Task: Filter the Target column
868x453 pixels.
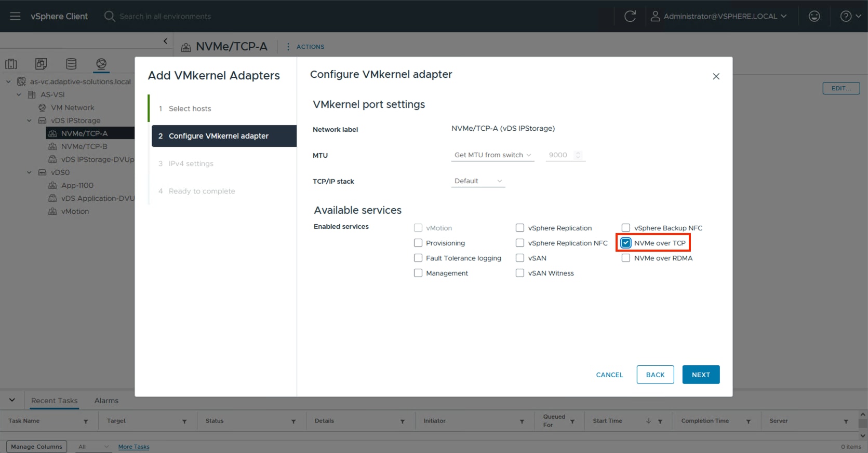Action: tap(184, 421)
